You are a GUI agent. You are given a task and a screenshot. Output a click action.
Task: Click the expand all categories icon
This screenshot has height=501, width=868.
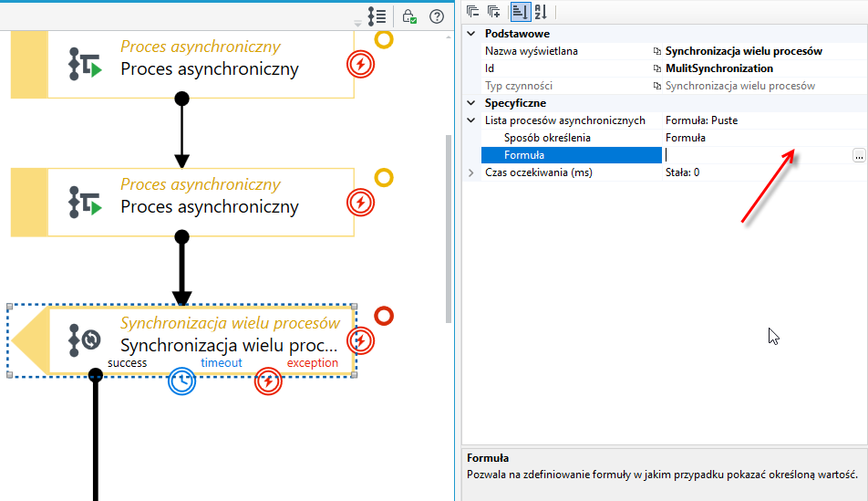[494, 11]
